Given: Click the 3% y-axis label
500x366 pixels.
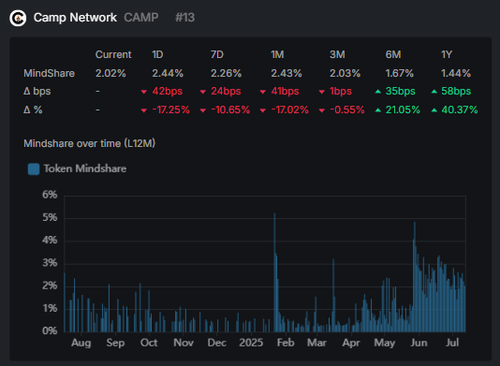Looking at the screenshot, I should tap(50, 263).
